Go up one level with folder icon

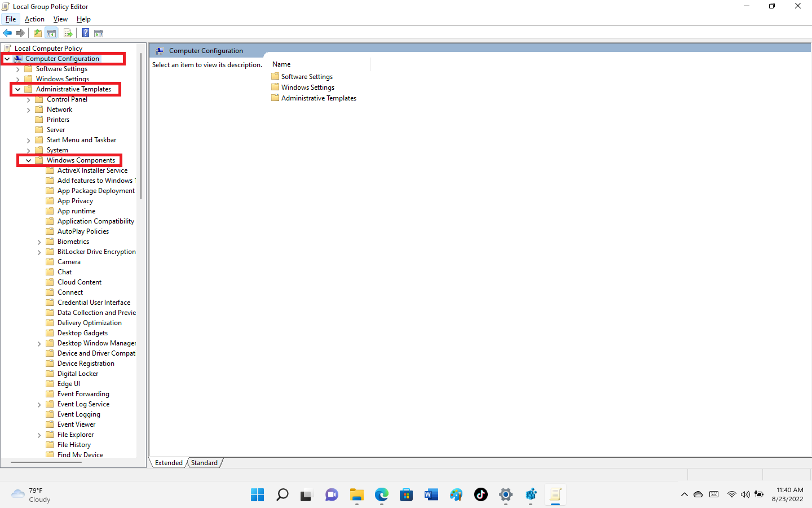click(x=37, y=33)
